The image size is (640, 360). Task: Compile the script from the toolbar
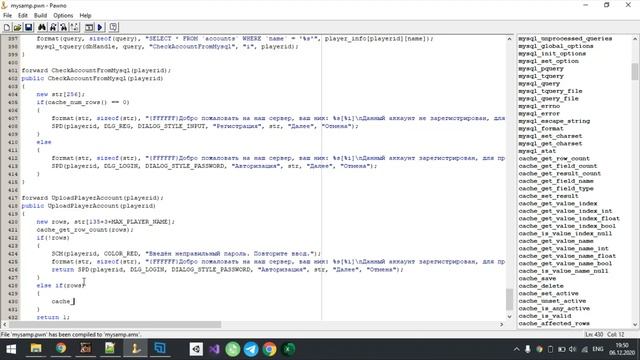(89, 27)
